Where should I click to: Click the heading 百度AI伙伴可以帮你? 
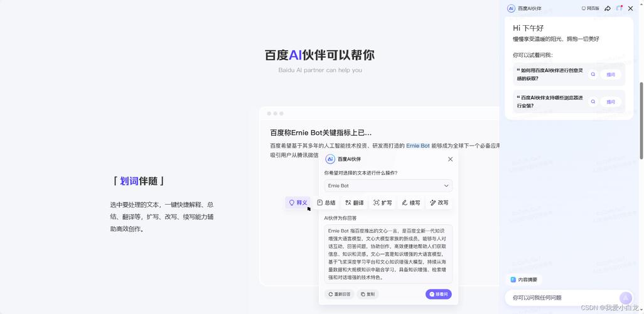[x=319, y=55]
